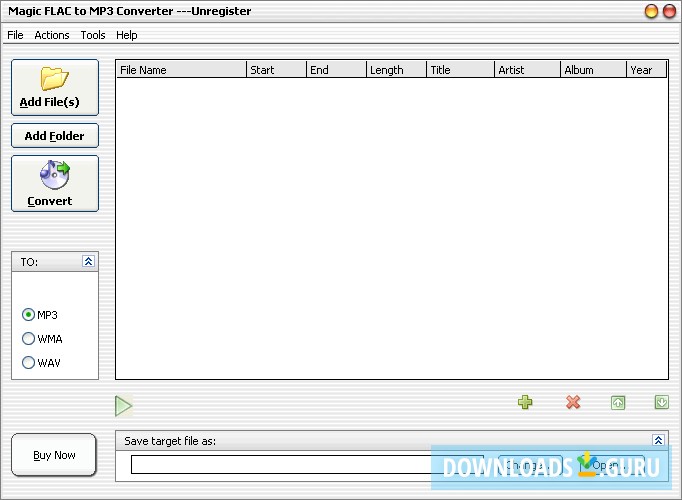Image resolution: width=682 pixels, height=500 pixels.
Task: Move item down with the down-arrow icon
Action: click(662, 402)
